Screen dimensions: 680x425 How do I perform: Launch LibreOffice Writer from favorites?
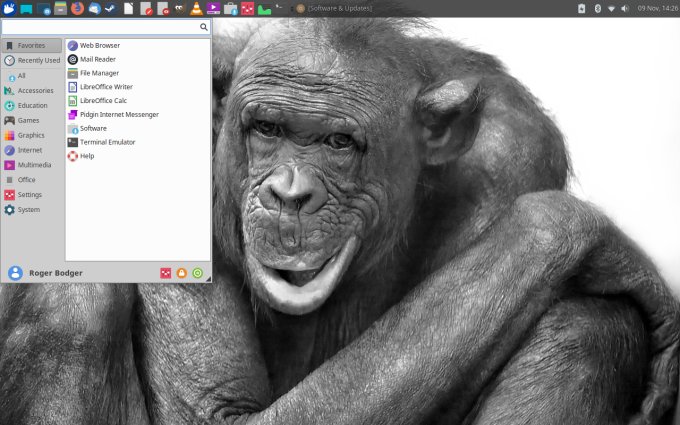pyautogui.click(x=106, y=87)
